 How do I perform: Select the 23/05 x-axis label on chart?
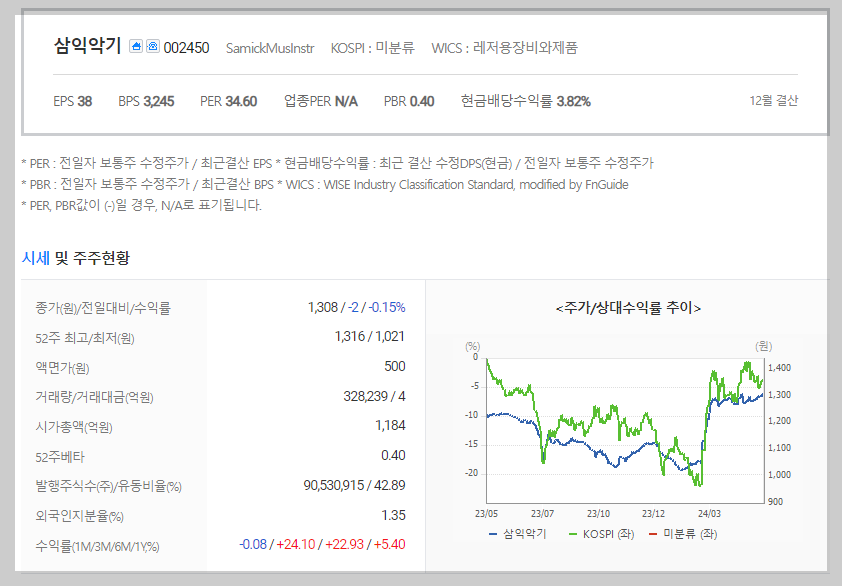486,513
